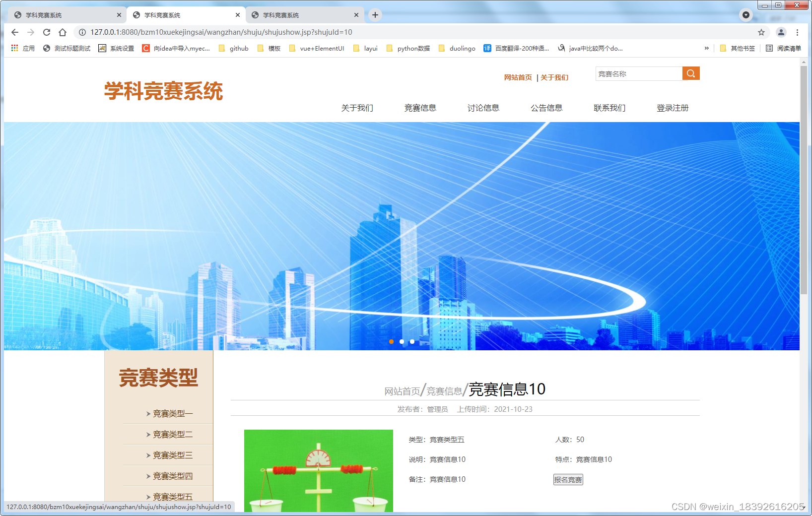The height and width of the screenshot is (516, 812).
Task: Open the 竞赛信息 navigation menu
Action: [x=420, y=108]
